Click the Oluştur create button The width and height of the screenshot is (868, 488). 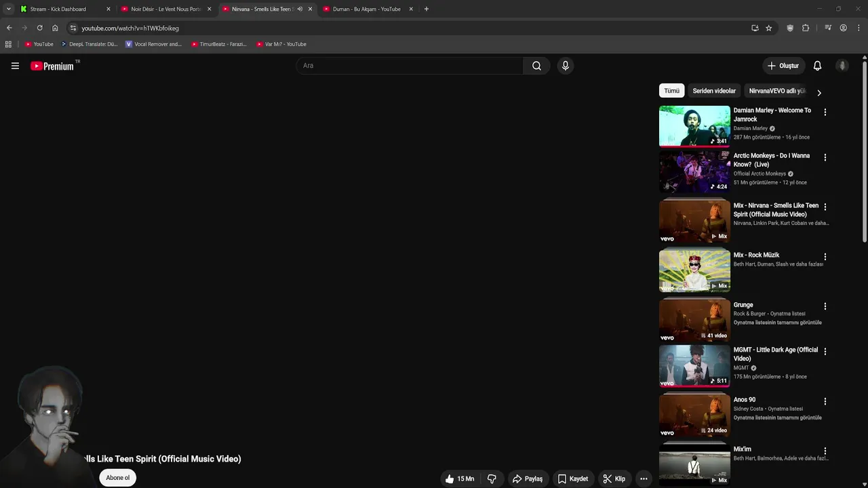tap(783, 66)
